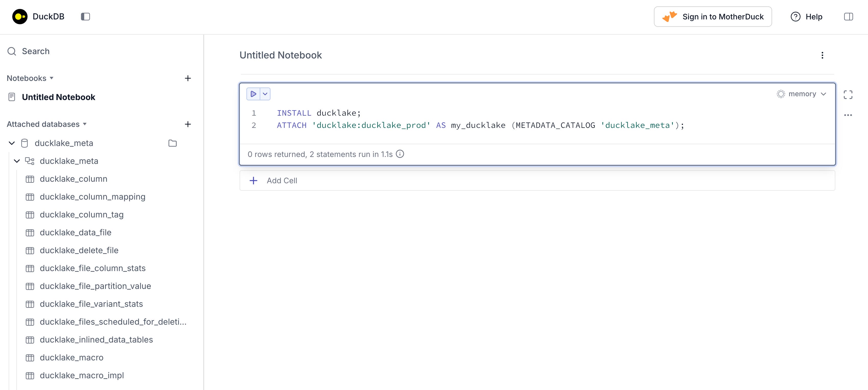Toggle the left sidebar panel
The width and height of the screenshot is (868, 390).
pos(85,17)
